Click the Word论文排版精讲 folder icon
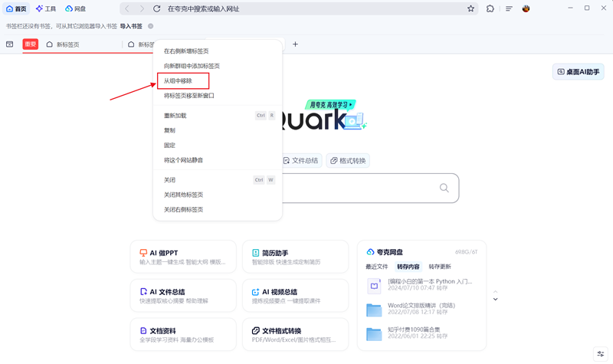The image size is (613, 364). tap(374, 310)
